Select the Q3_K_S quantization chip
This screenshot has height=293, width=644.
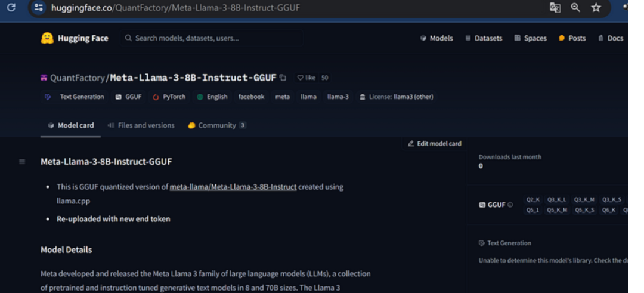click(612, 200)
